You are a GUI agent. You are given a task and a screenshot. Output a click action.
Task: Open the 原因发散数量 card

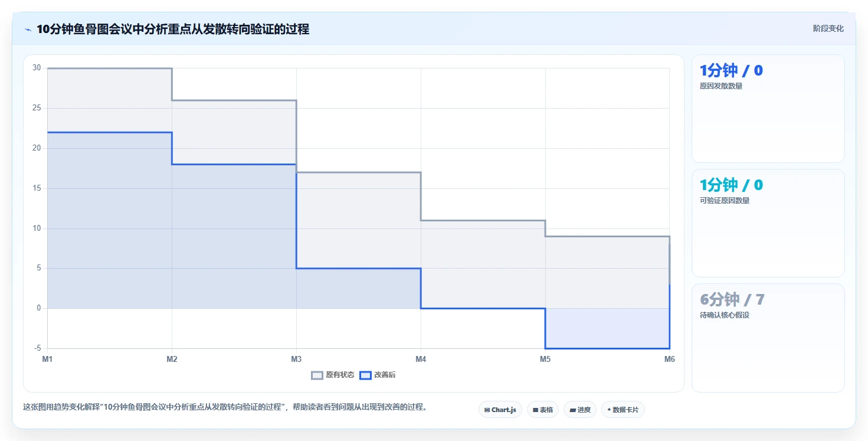pyautogui.click(x=768, y=109)
